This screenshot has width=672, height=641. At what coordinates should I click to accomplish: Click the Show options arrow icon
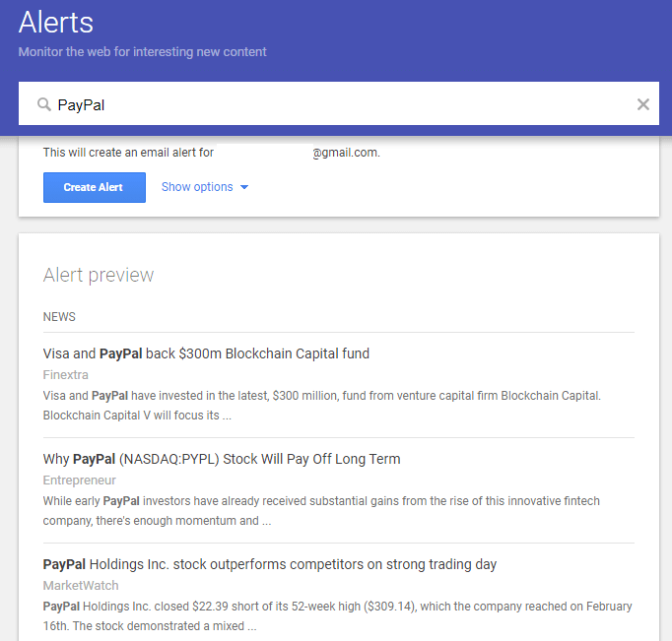pos(244,187)
